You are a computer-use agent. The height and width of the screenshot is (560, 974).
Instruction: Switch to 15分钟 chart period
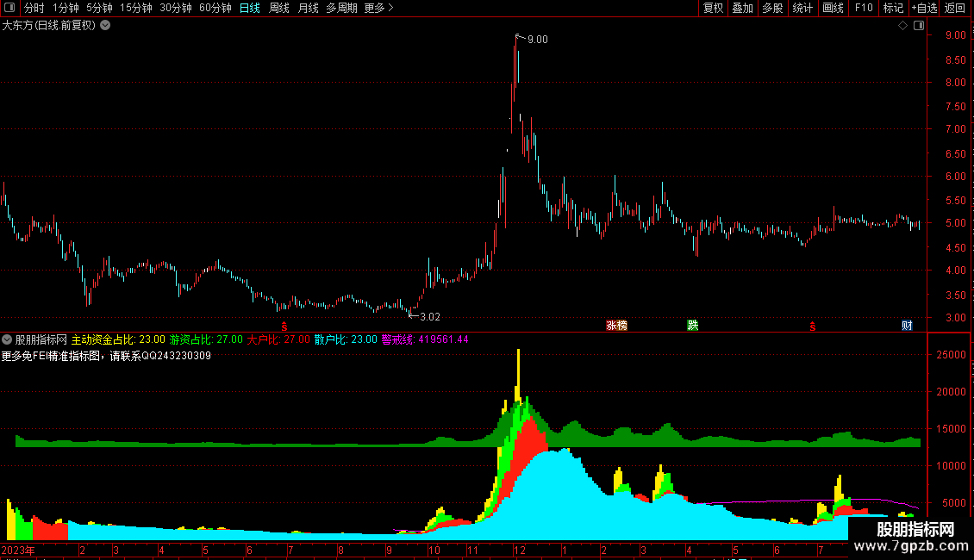point(136,8)
